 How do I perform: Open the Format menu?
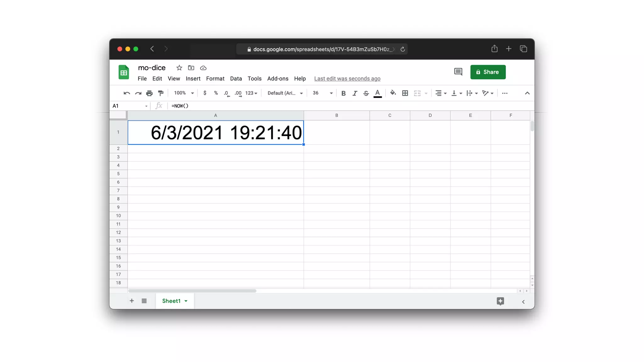click(x=215, y=79)
